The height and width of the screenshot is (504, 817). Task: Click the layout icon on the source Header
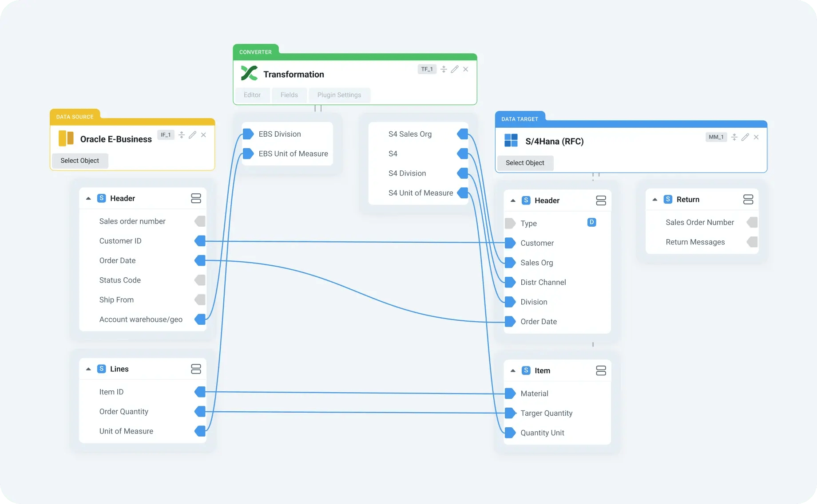196,198
